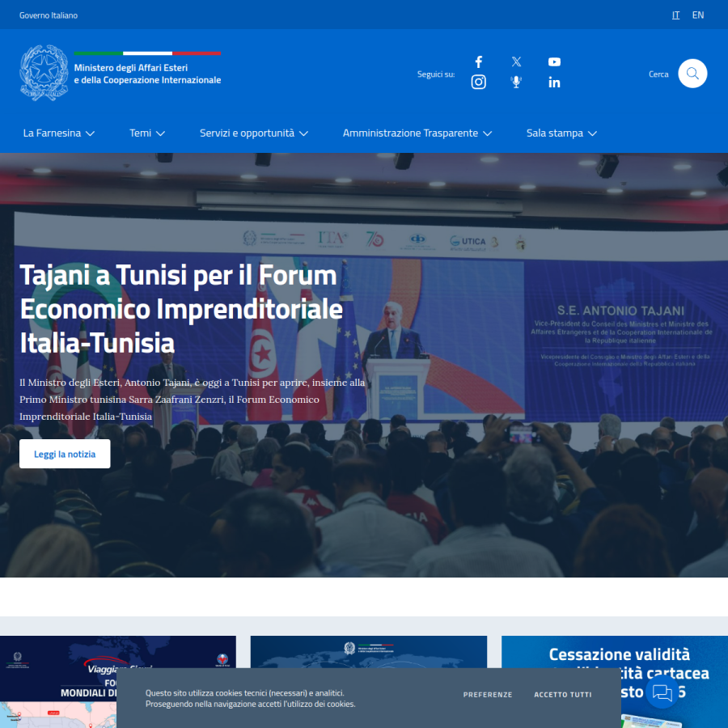Open the chat assistant bubble icon

(662, 692)
